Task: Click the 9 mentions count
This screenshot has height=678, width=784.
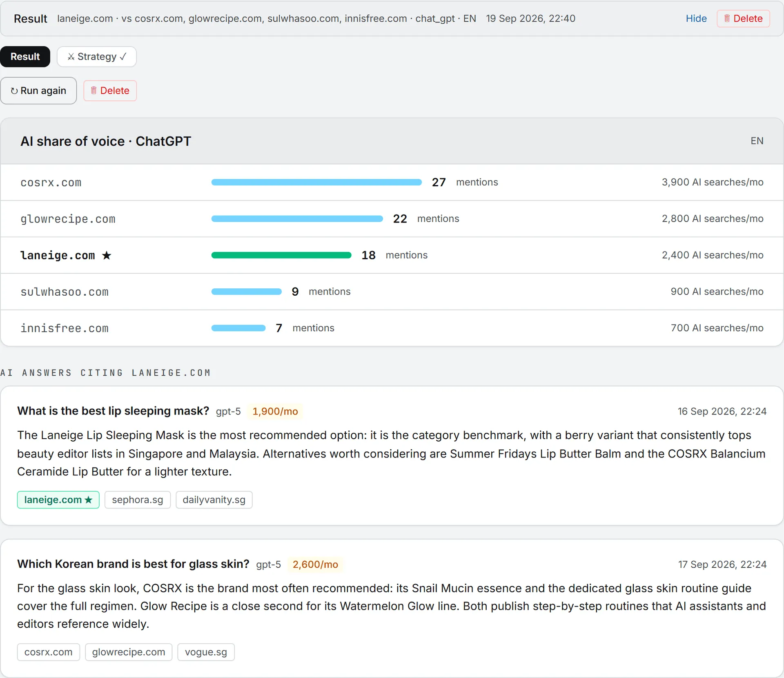Action: pos(295,292)
